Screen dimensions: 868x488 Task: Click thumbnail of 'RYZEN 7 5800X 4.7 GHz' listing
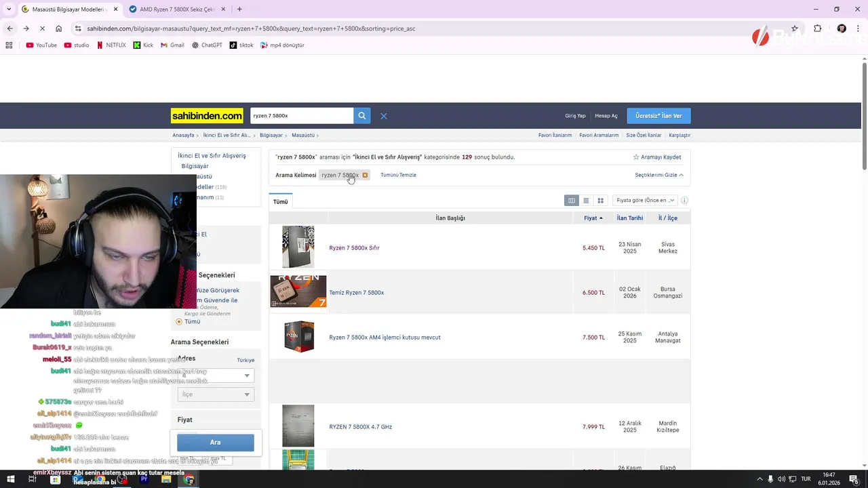[298, 426]
